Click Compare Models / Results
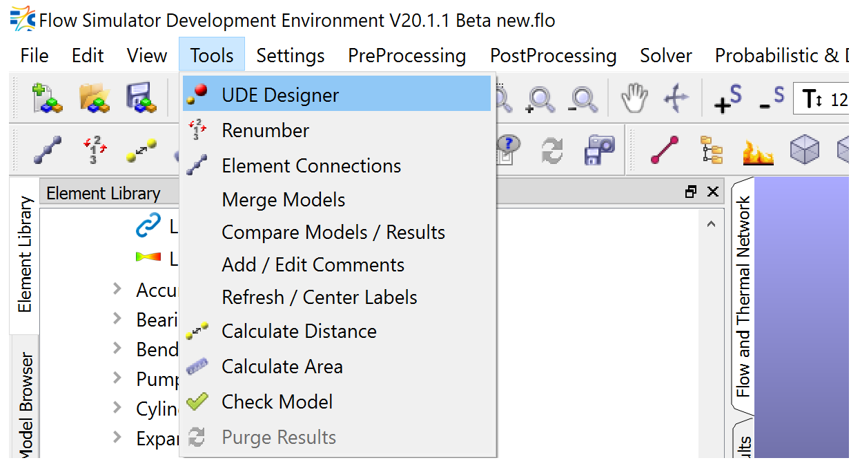The width and height of the screenshot is (862, 470). (333, 232)
